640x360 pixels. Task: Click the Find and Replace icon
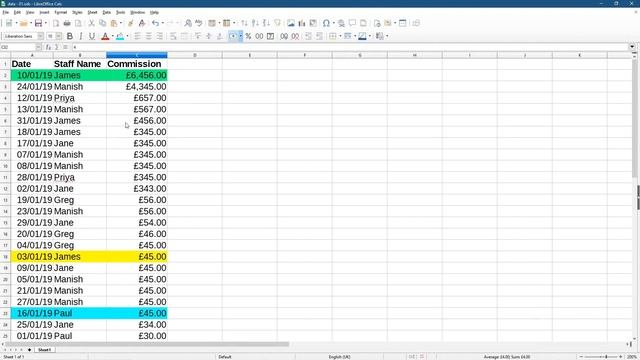point(188,23)
